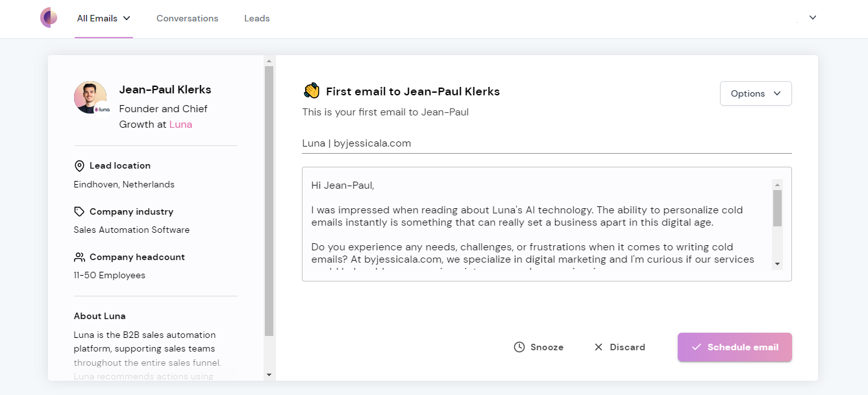Click the company industry tag icon
Image resolution: width=868 pixels, height=395 pixels.
(79, 211)
